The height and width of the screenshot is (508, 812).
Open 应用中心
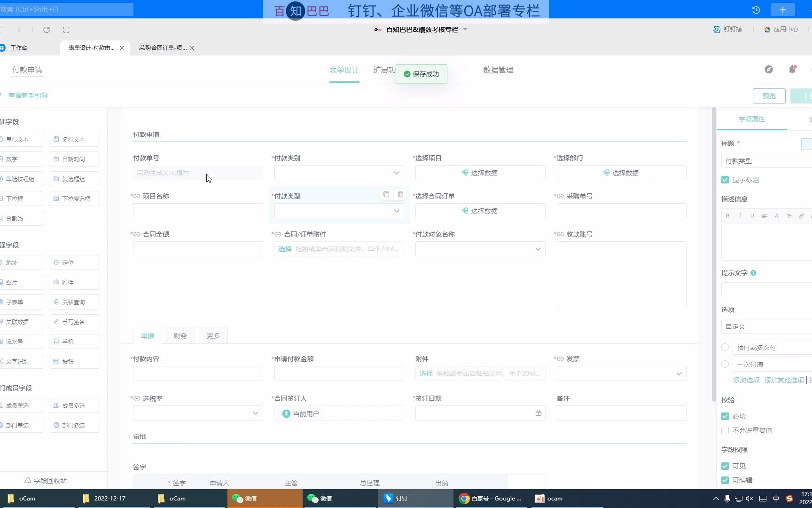781,29
